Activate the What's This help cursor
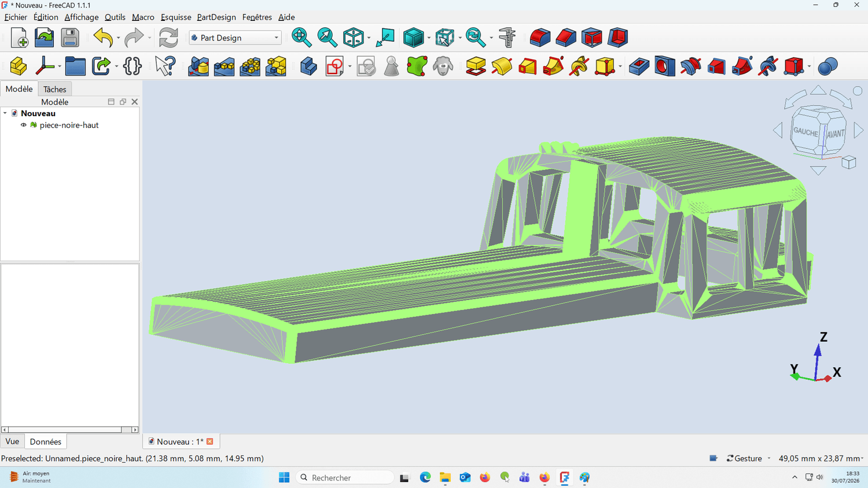Screen dimensions: 868x488 point(165,66)
